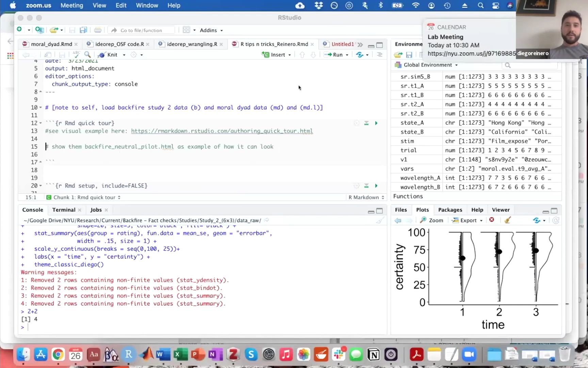Open the Chunk 1: Rmd quick tour navigator

pyautogui.click(x=83, y=197)
